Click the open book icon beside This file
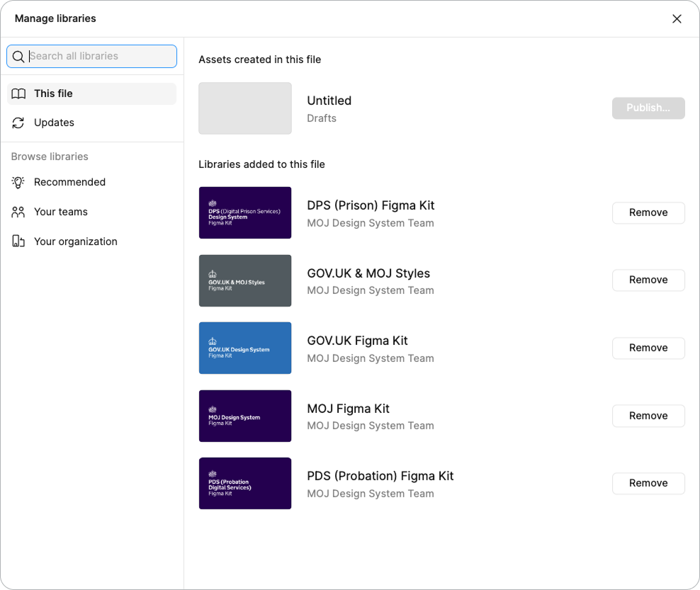 click(x=18, y=93)
